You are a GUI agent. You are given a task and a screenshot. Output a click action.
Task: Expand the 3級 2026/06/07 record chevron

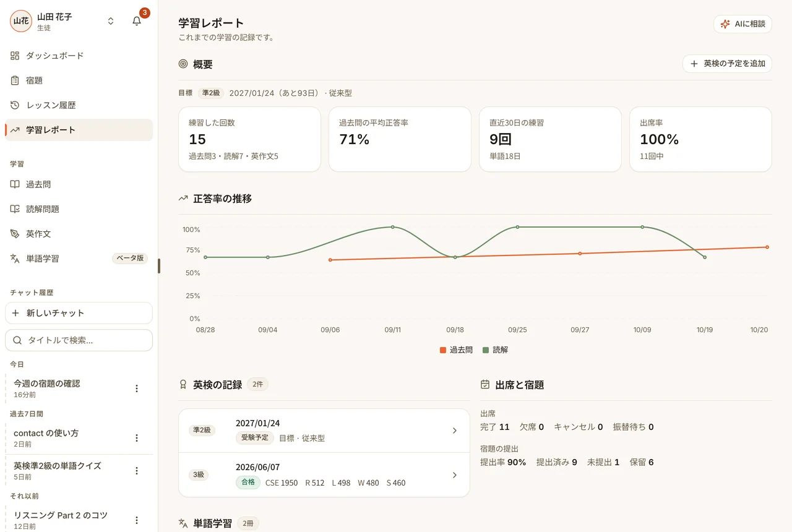click(x=455, y=475)
